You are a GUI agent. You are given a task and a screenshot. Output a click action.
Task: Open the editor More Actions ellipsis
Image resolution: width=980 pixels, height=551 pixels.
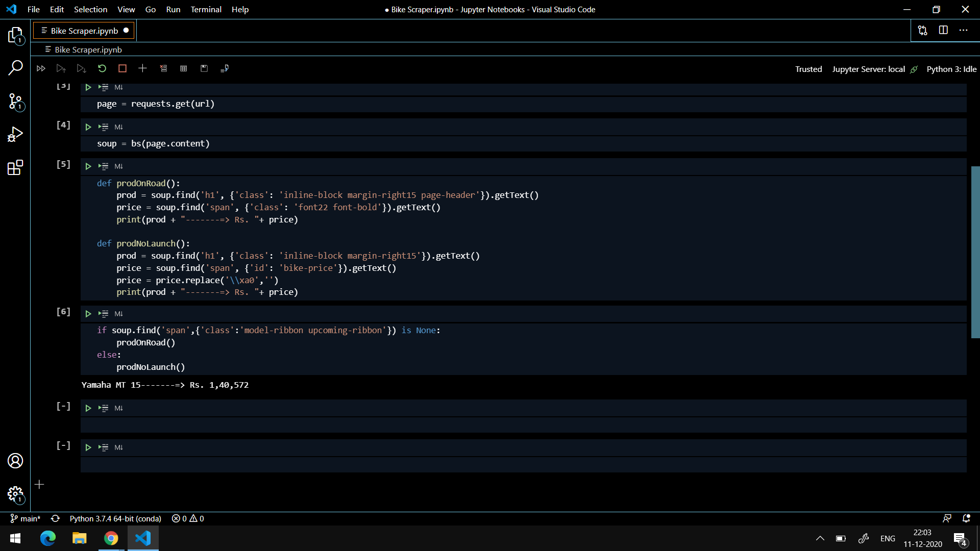[963, 30]
